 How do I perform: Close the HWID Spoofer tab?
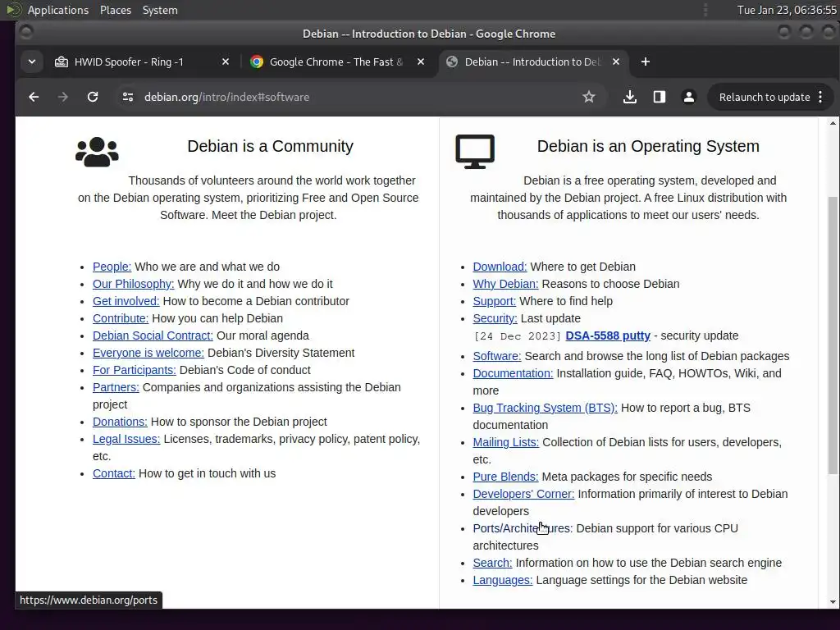226,62
